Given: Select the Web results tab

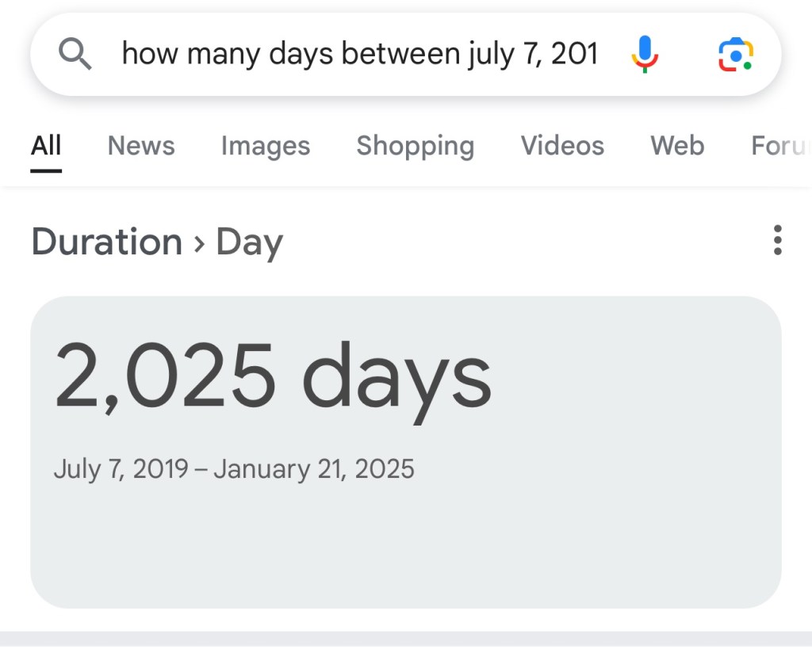Looking at the screenshot, I should click(677, 146).
